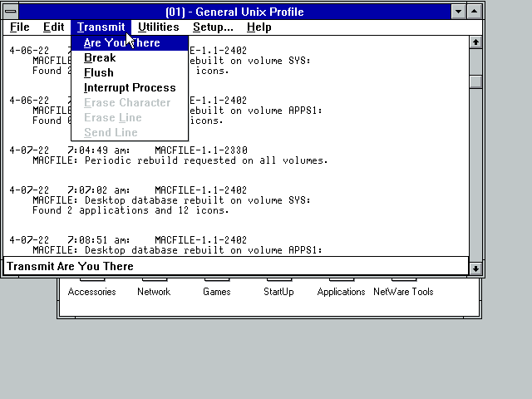Click the timestamp '7:04:49 am:'
This screenshot has width=532, height=399.
pyautogui.click(x=98, y=150)
